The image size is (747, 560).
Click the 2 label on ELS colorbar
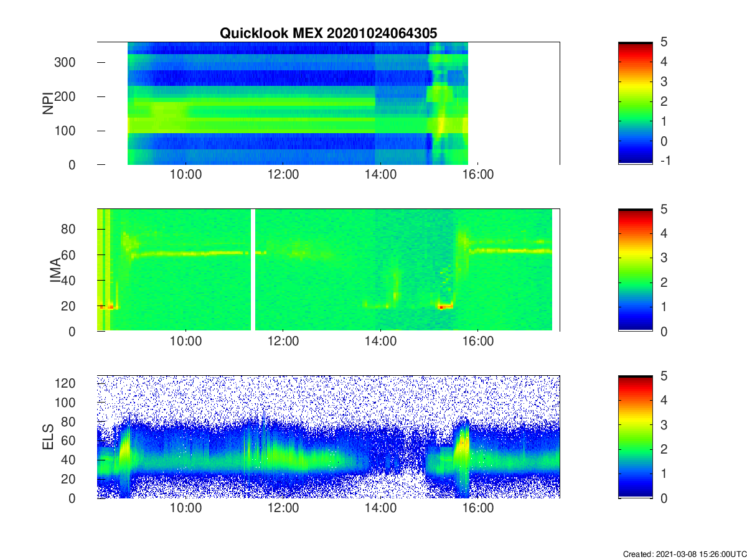click(664, 449)
